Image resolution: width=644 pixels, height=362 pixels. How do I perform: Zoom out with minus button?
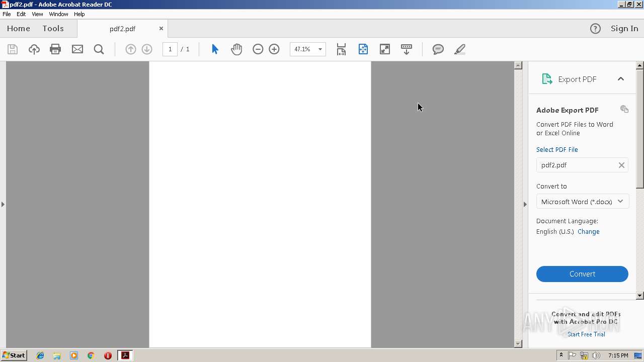(258, 49)
